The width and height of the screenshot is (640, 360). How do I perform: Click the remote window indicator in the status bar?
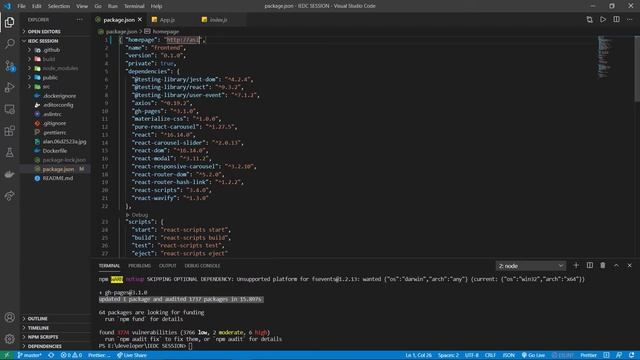(7, 355)
